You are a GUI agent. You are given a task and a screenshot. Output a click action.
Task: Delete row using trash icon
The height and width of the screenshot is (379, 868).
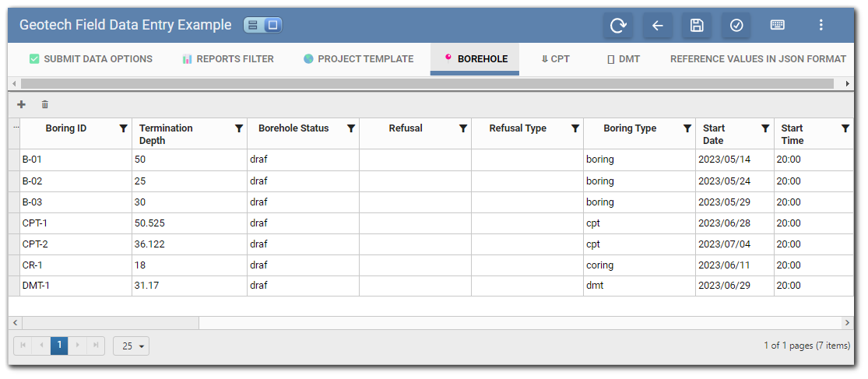44,104
